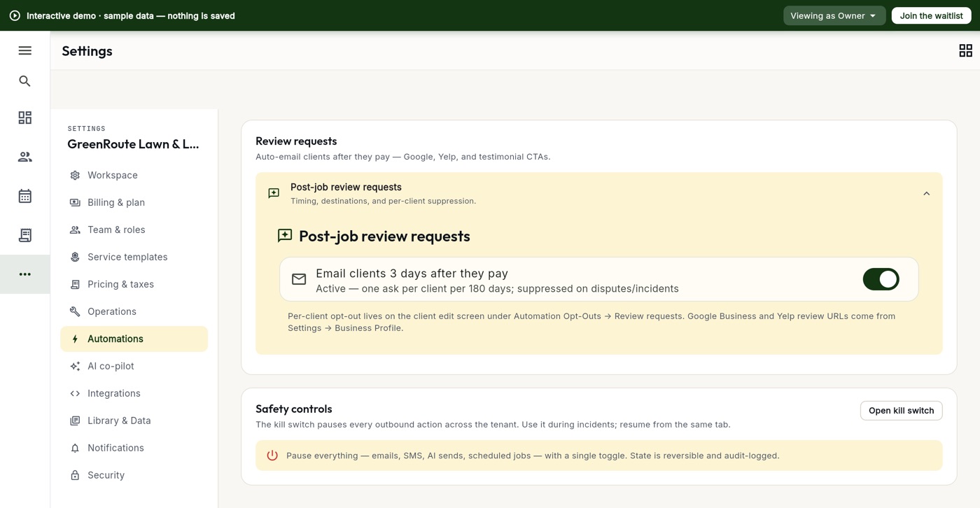Select Operations in settings sidebar
This screenshot has height=508, width=980.
click(134, 311)
